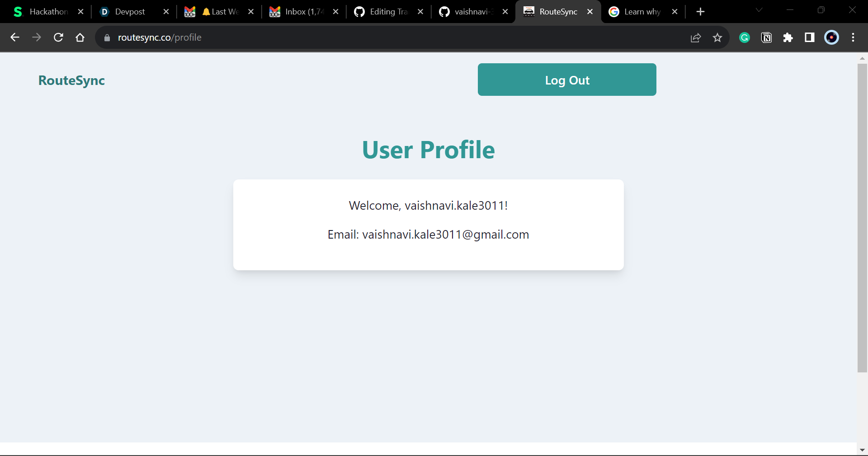Click the Log Out button
The image size is (868, 456).
(567, 80)
